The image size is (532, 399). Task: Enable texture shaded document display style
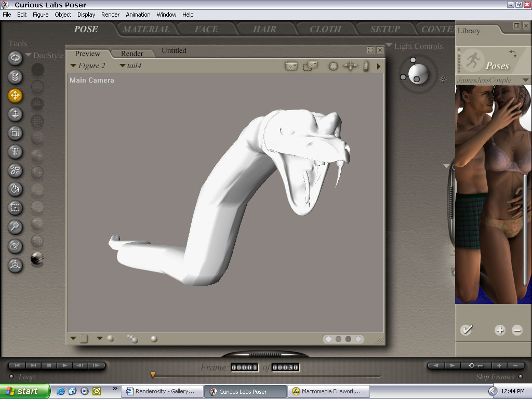37,258
